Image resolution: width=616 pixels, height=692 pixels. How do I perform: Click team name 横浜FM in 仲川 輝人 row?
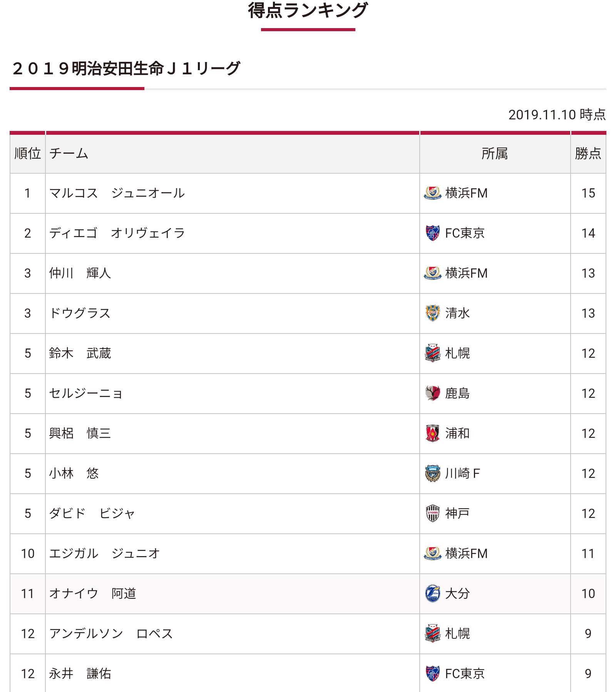(466, 273)
